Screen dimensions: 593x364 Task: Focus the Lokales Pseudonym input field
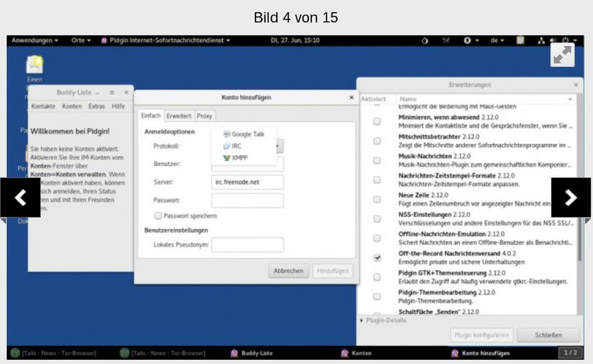(248, 245)
